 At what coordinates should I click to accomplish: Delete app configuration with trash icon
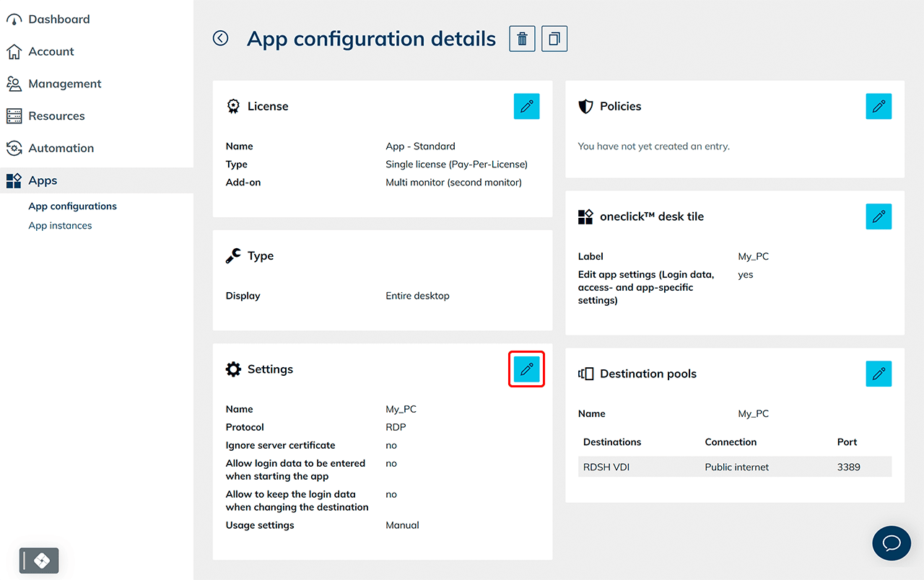(x=522, y=39)
